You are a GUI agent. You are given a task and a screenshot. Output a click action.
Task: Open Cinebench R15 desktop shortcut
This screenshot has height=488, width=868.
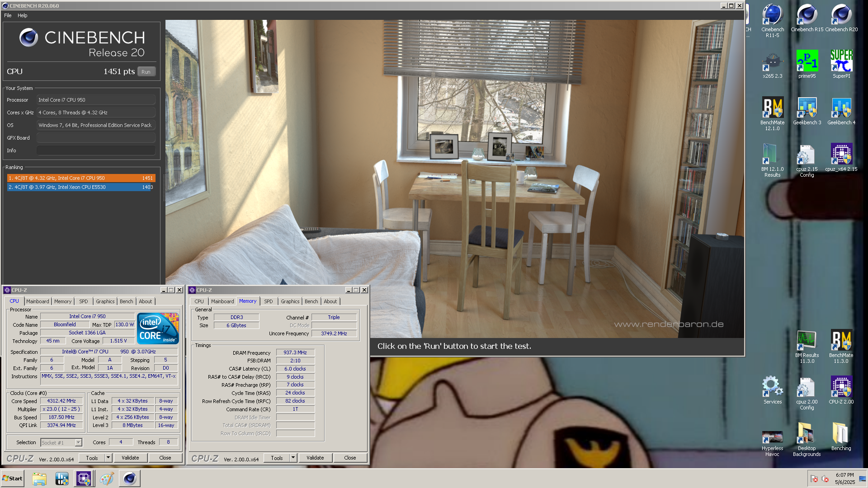click(807, 18)
